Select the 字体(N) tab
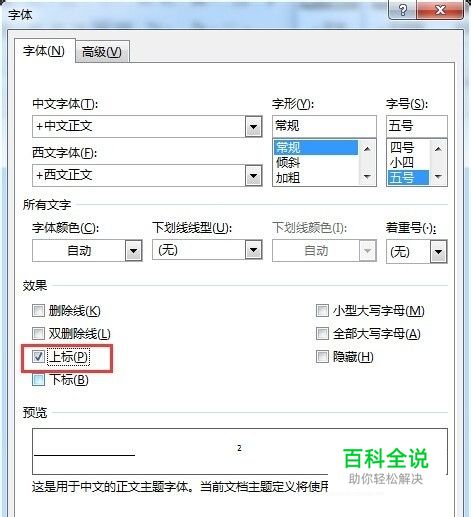471x517 pixels. click(44, 51)
